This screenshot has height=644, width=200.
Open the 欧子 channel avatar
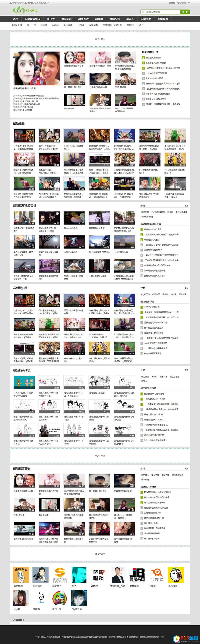(79, 575)
